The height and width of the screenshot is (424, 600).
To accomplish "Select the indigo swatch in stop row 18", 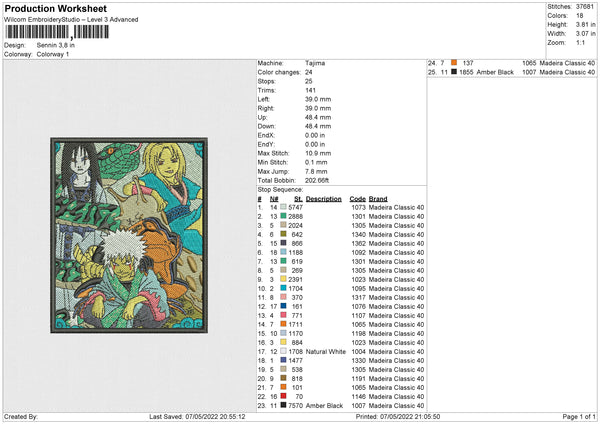I will [x=283, y=360].
